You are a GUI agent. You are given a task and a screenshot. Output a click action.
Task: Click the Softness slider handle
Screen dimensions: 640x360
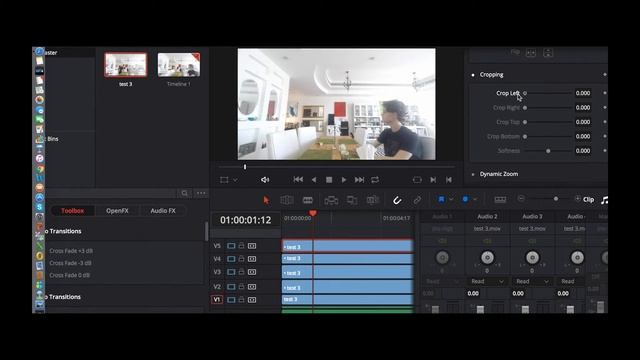[x=548, y=151]
